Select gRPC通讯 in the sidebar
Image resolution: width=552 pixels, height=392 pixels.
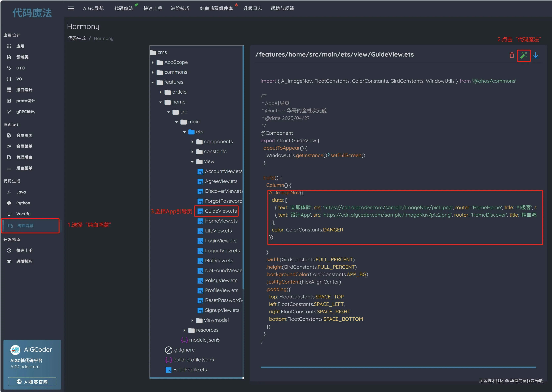(x=25, y=112)
